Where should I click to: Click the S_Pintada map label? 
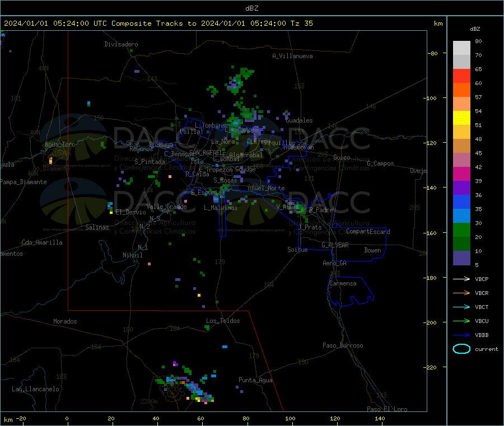point(150,162)
